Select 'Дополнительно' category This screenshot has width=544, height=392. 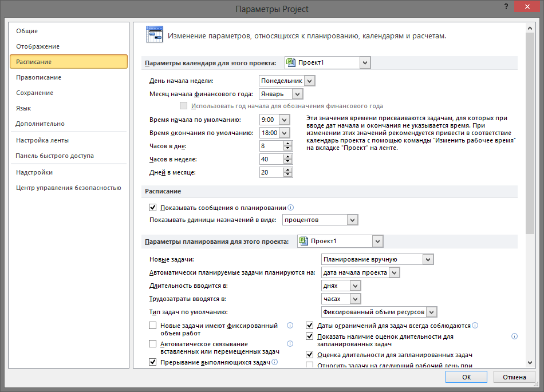tap(69, 124)
